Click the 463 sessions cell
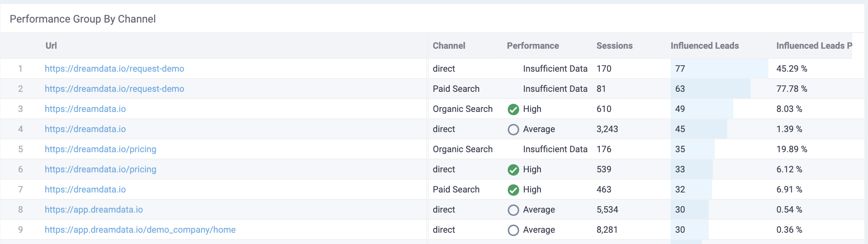 tap(604, 189)
